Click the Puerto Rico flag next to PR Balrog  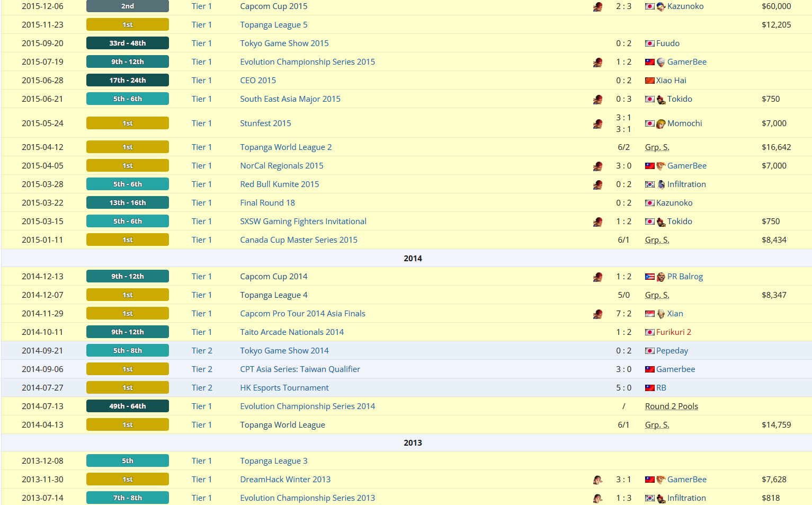pos(649,277)
